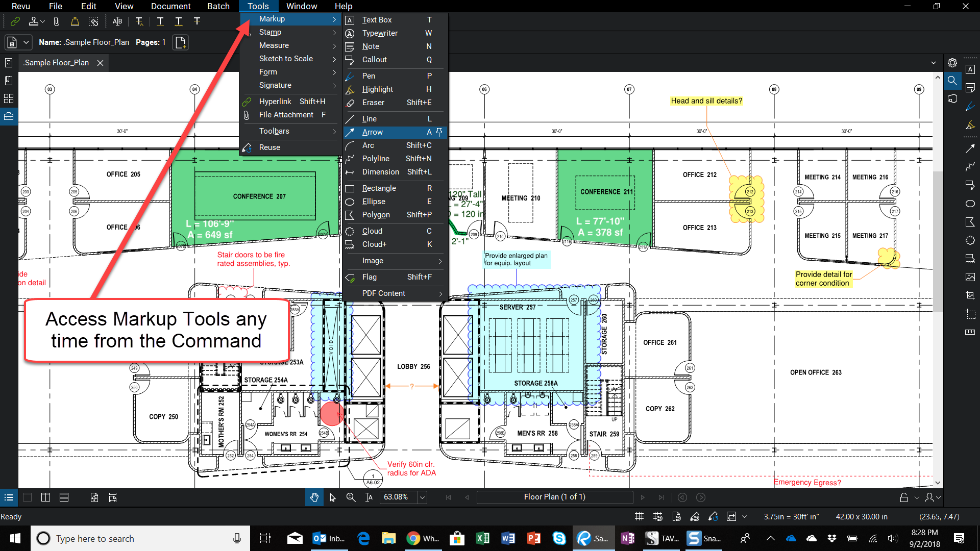
Task: Select the .Sample Floor_Plan document tab
Action: (56, 62)
